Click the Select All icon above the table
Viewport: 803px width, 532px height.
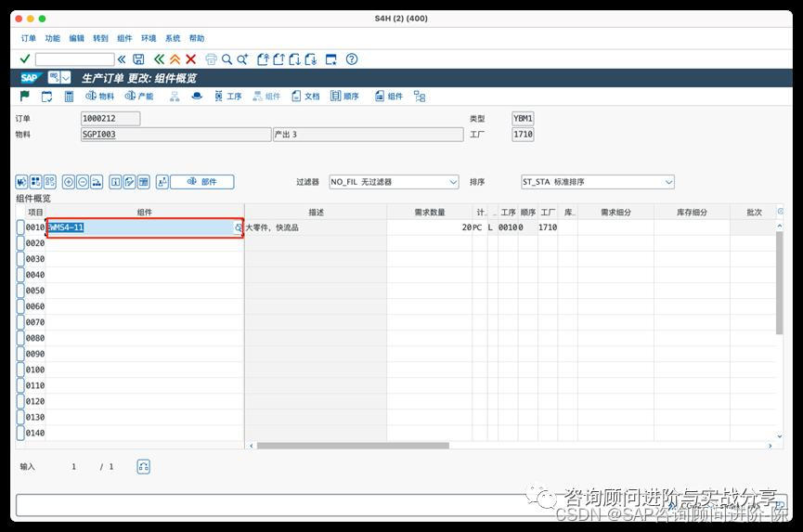pyautogui.click(x=35, y=182)
